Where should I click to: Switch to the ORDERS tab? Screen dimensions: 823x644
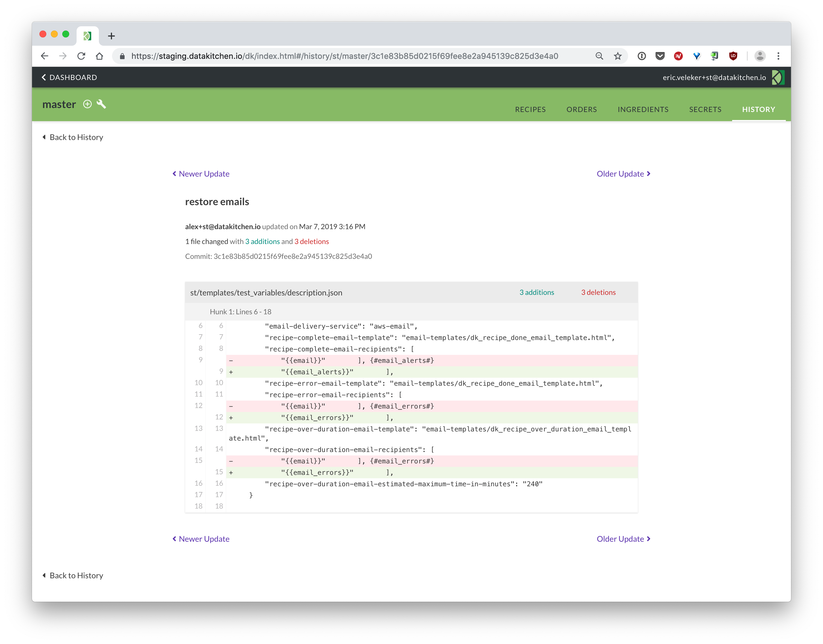(581, 109)
